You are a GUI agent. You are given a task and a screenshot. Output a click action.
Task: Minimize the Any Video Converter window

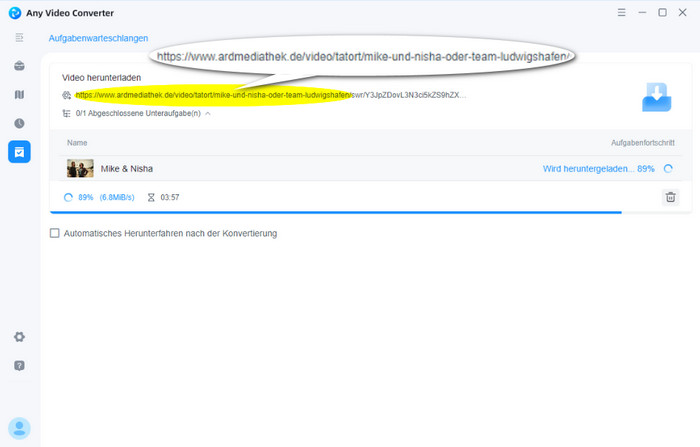click(x=642, y=13)
